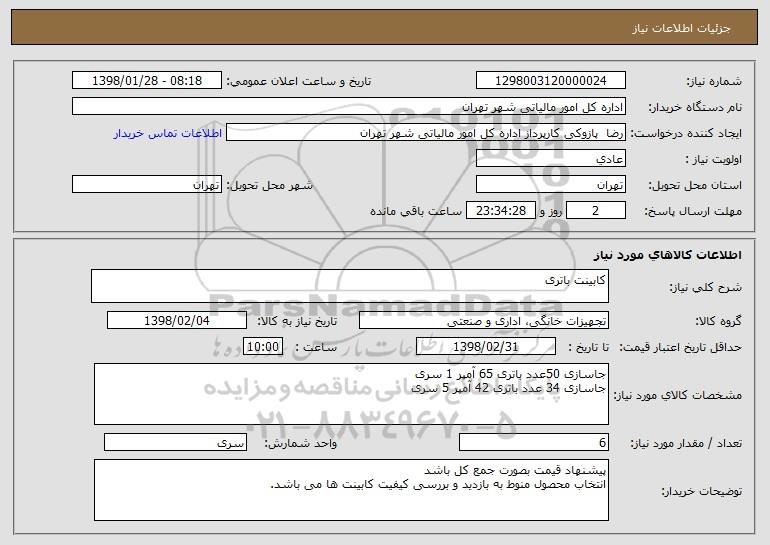Click the goods group field
770x545 pixels.
pos(484,321)
